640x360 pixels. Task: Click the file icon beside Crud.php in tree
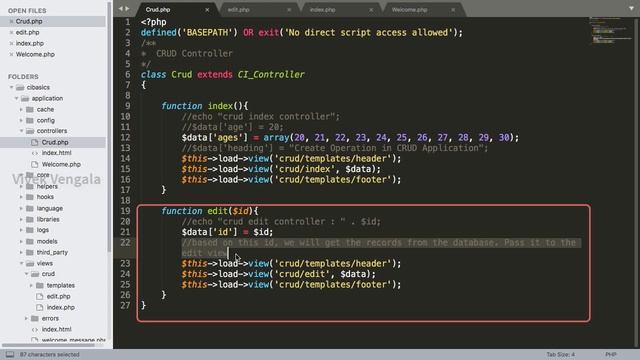[x=35, y=142]
